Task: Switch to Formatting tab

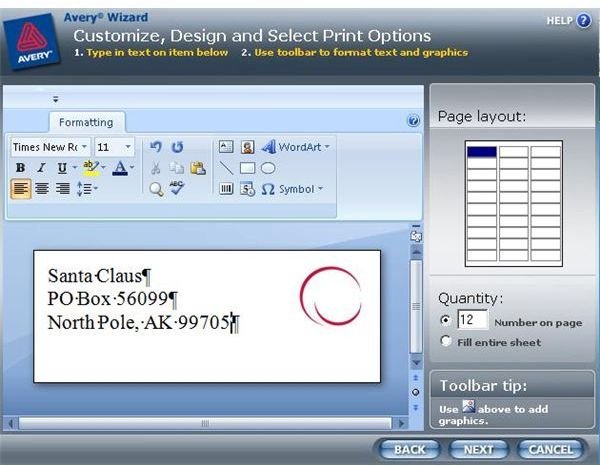Action: pyautogui.click(x=86, y=122)
